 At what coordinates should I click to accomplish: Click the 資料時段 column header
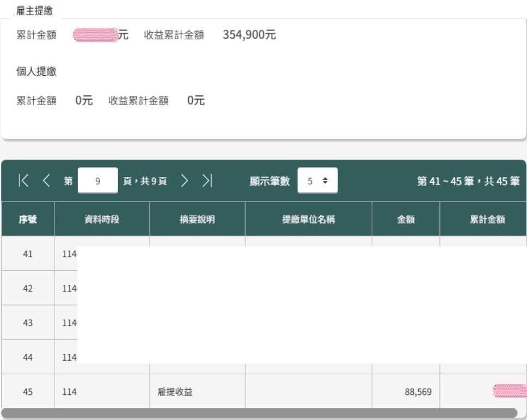click(102, 220)
